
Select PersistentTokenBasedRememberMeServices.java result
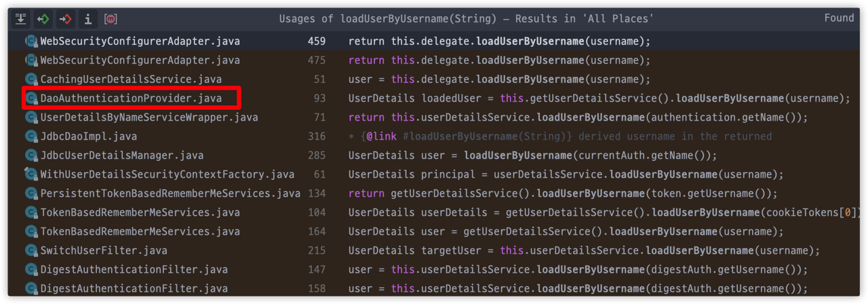click(x=170, y=193)
